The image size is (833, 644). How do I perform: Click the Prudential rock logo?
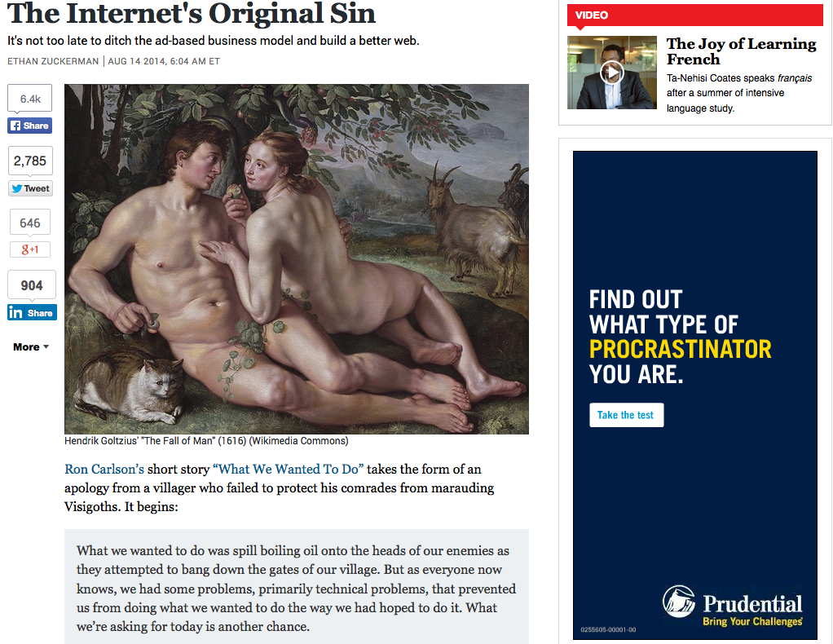click(679, 602)
